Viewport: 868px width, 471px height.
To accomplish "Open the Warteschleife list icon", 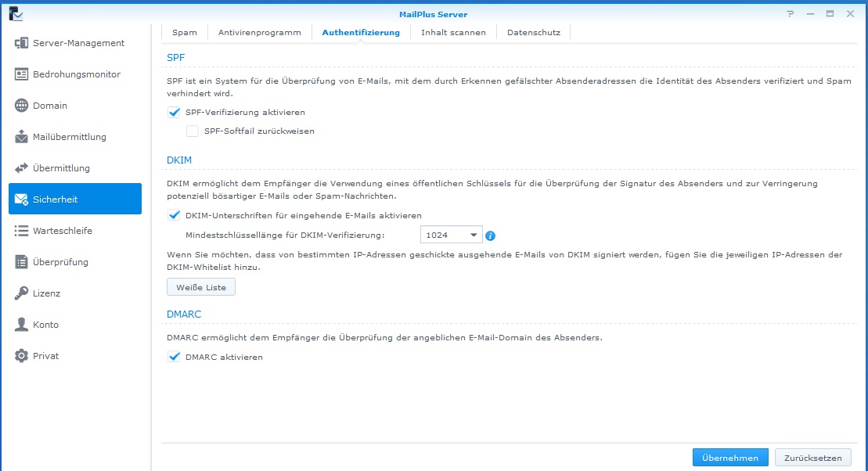I will 21,231.
